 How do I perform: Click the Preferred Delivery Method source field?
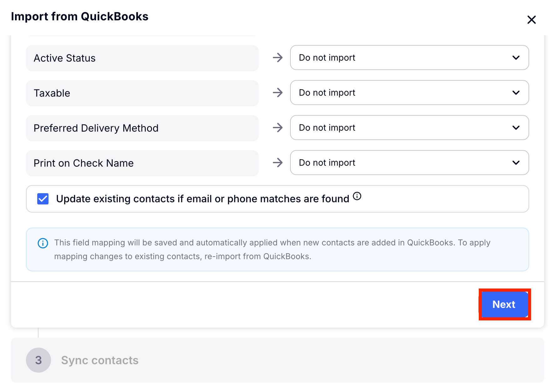[142, 128]
